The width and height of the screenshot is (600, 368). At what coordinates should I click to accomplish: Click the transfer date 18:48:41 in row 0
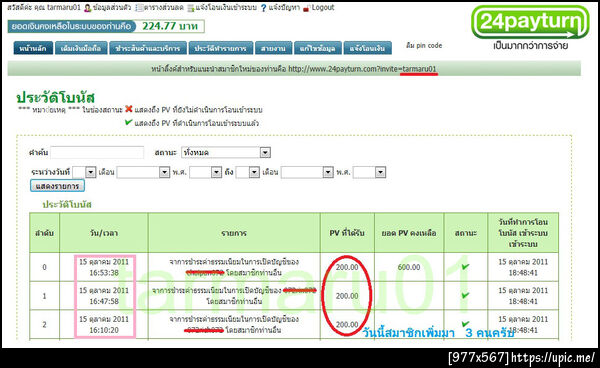tap(523, 267)
